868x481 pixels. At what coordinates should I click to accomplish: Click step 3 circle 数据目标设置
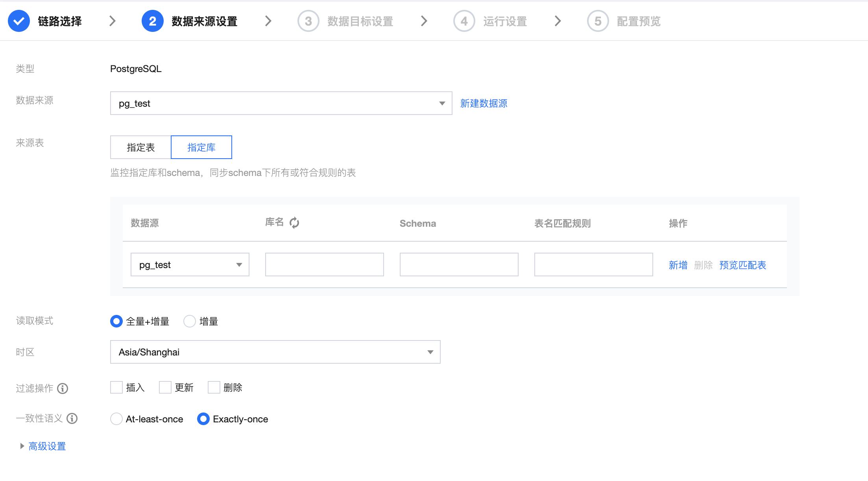coord(308,21)
